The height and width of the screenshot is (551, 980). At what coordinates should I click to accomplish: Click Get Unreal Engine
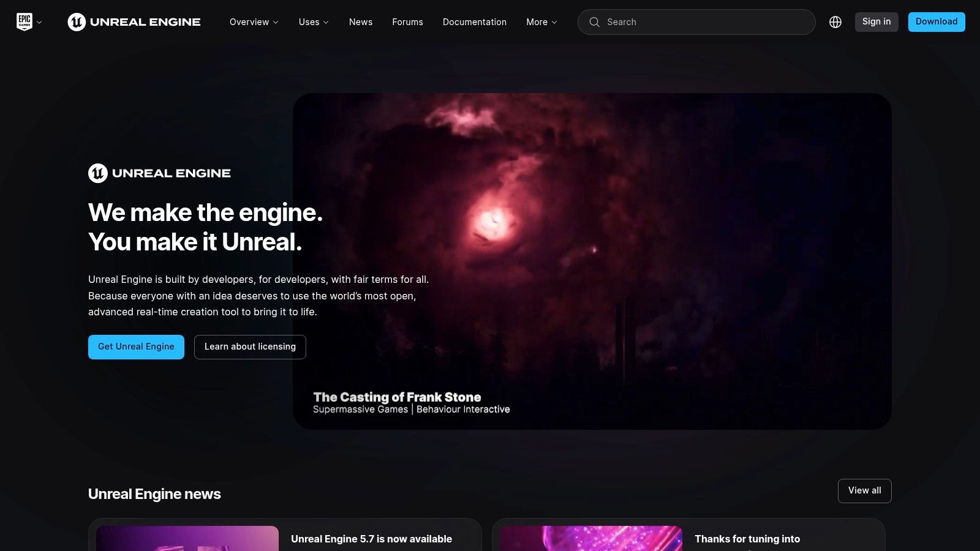(136, 347)
